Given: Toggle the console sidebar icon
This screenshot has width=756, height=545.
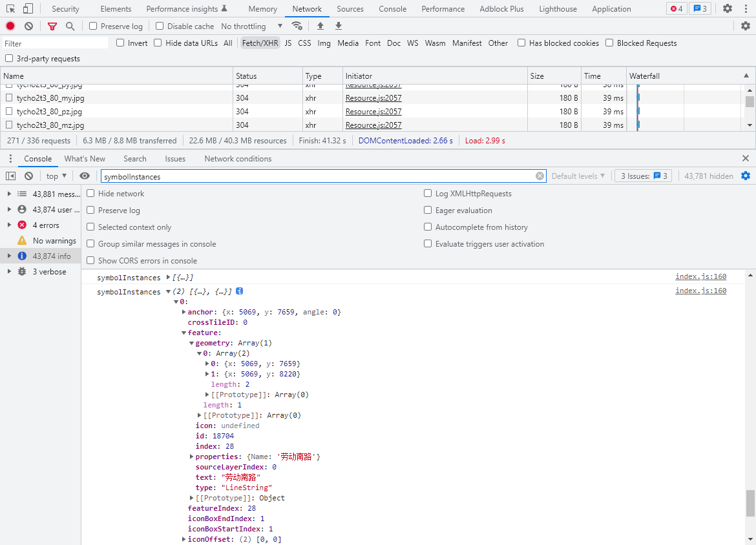Looking at the screenshot, I should [10, 176].
